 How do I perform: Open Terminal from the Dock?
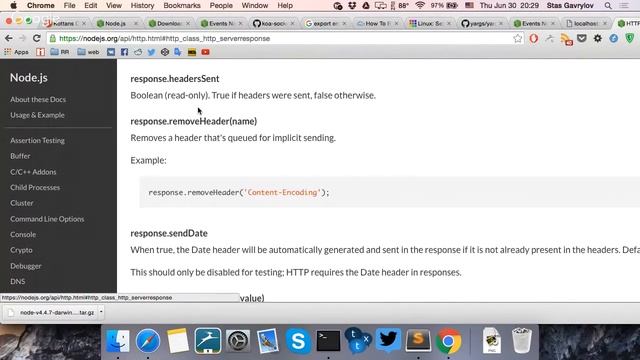(328, 341)
